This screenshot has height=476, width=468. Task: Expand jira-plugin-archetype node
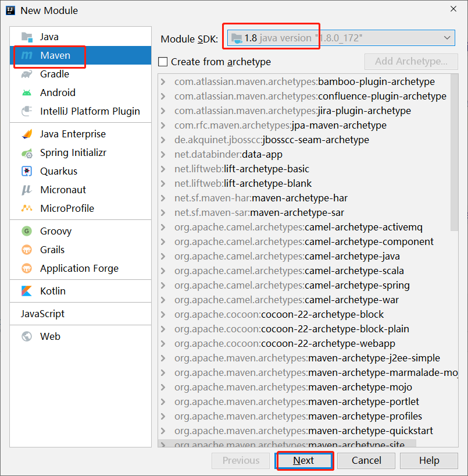pos(163,111)
